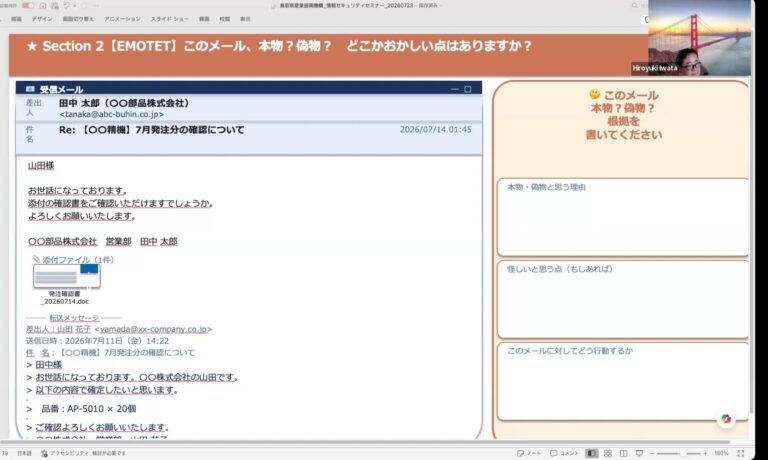Viewport: 768px width, 460px height.
Task: Click the アクセシビリティ status bar indicator
Action: tap(83, 453)
